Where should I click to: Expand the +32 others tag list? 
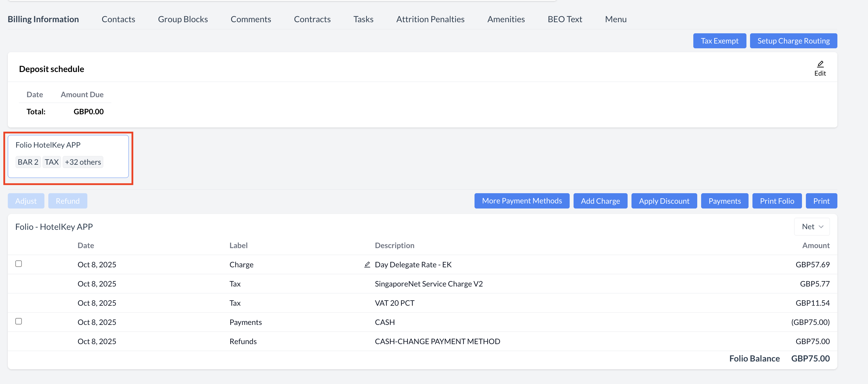pyautogui.click(x=83, y=162)
